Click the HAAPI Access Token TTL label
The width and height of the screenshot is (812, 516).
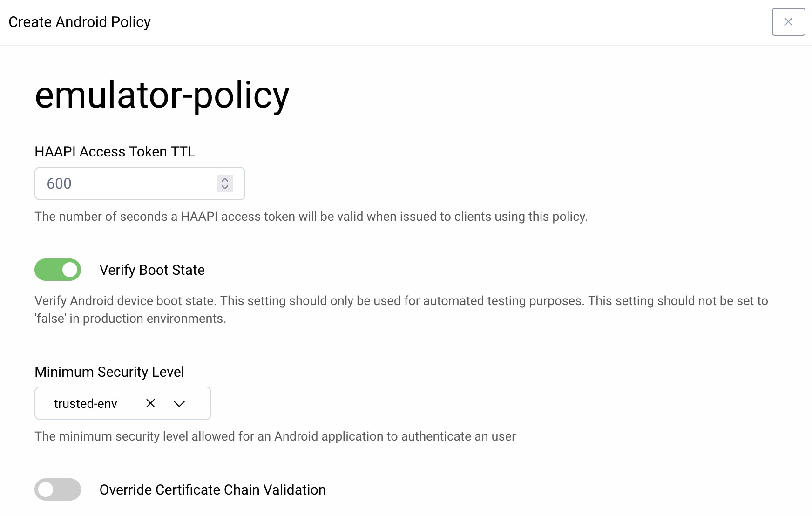point(115,152)
